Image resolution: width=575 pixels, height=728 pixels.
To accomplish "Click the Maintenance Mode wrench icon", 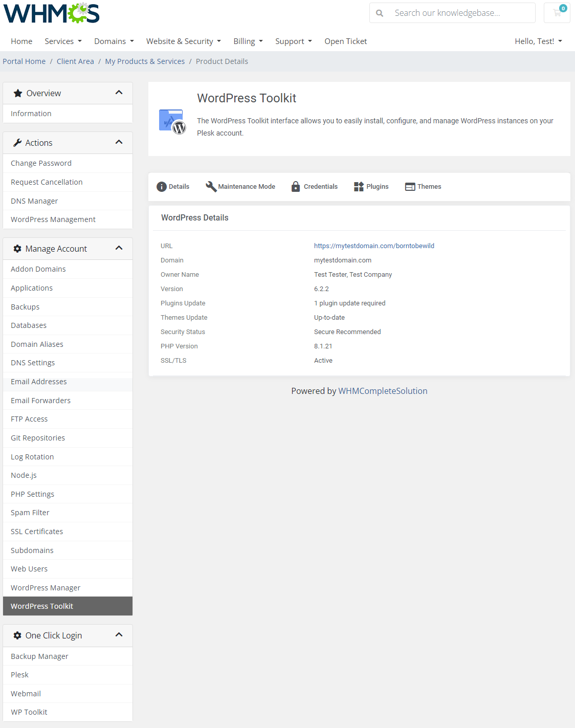I will point(211,186).
